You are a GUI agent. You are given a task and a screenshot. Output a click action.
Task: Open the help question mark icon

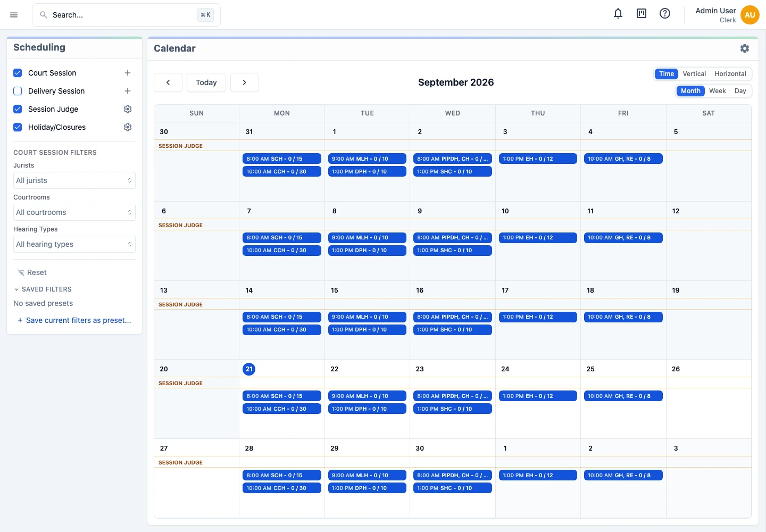665,14
